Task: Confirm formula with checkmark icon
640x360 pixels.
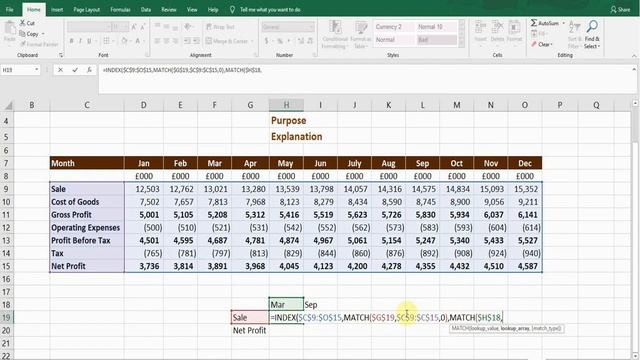Action: pyautogui.click(x=75, y=70)
